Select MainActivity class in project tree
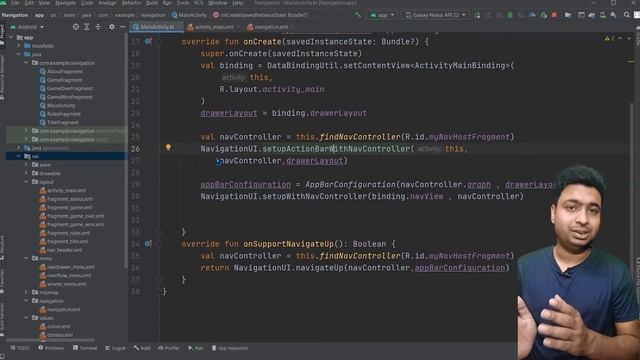The height and width of the screenshot is (360, 640). pos(57,105)
